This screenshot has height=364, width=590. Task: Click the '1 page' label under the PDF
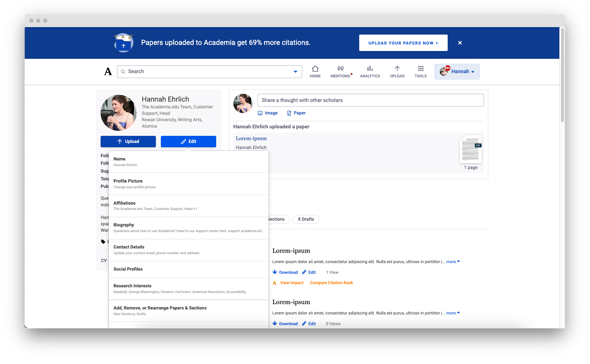(471, 168)
